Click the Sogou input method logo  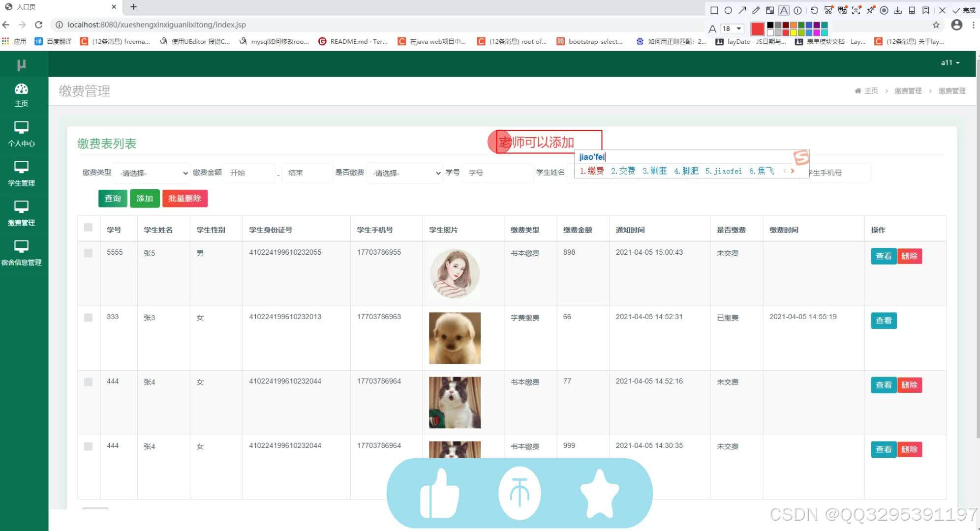[x=801, y=157]
